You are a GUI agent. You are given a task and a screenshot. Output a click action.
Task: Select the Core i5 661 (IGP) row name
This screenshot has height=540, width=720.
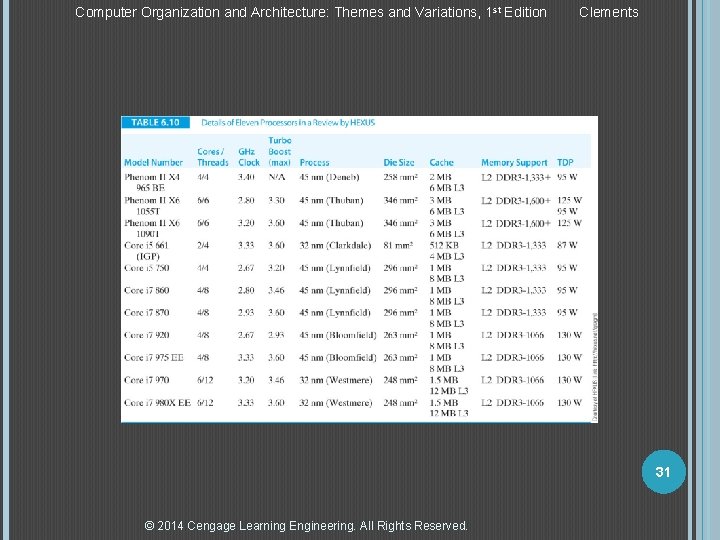tap(146, 251)
